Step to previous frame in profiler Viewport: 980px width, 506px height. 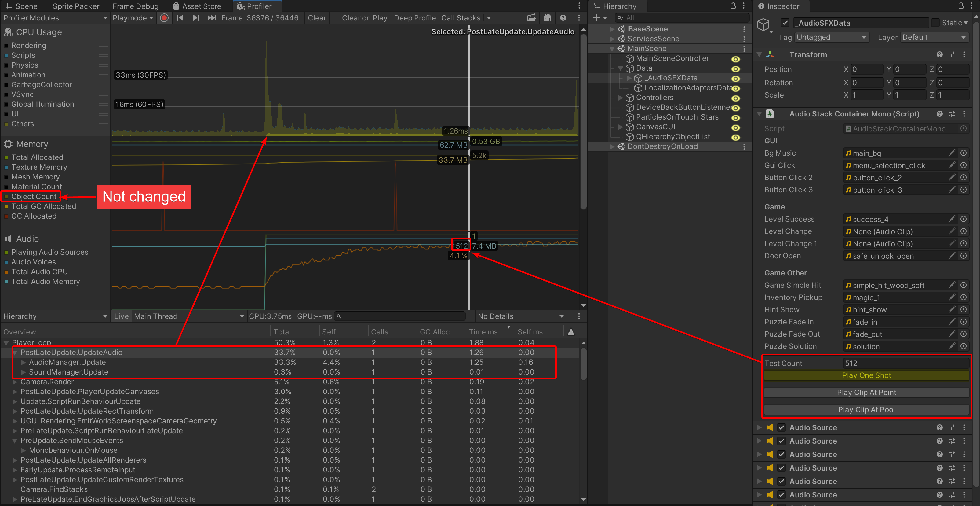click(180, 18)
